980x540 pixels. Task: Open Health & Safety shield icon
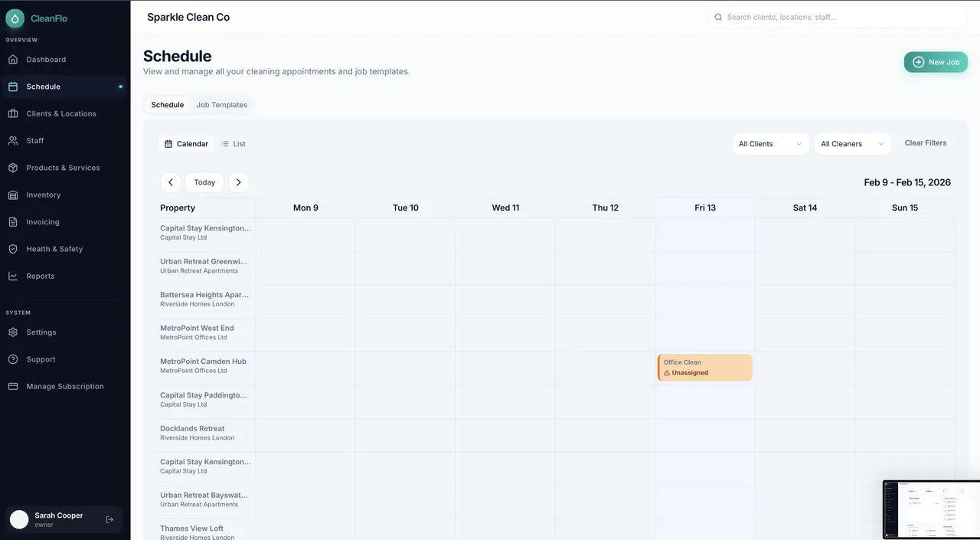(x=13, y=249)
